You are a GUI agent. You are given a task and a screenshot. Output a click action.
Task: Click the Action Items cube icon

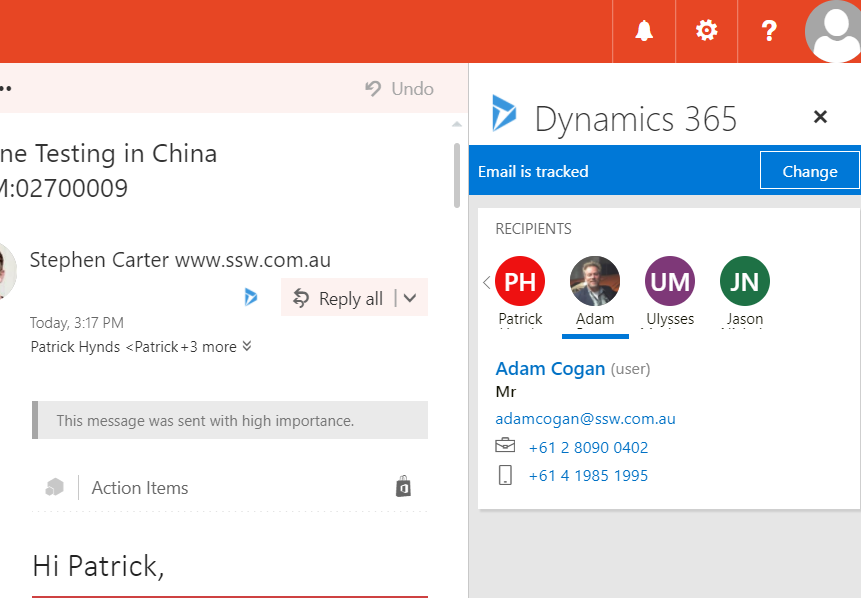pos(54,487)
